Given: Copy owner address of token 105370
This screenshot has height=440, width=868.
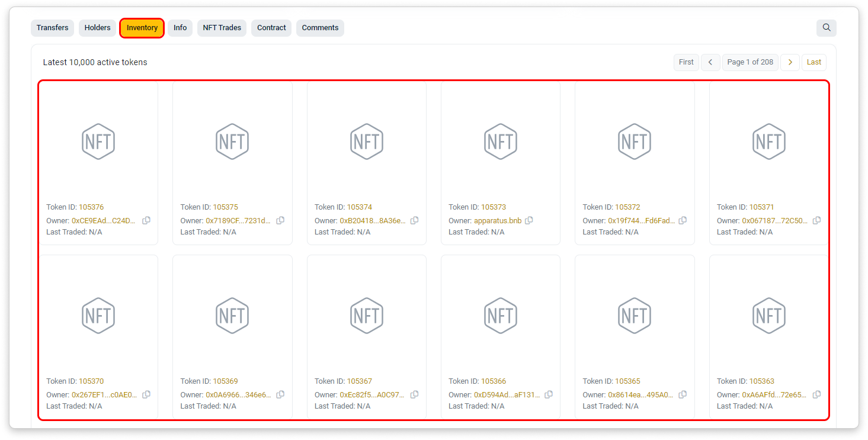Looking at the screenshot, I should pyautogui.click(x=146, y=394).
